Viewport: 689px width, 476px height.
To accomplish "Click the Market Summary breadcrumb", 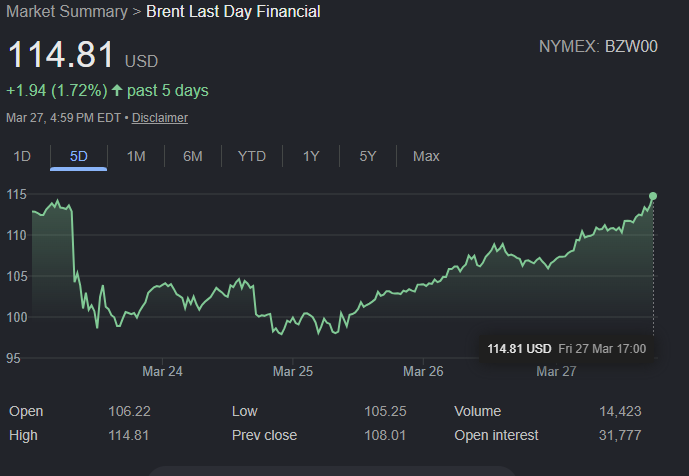I will (65, 12).
